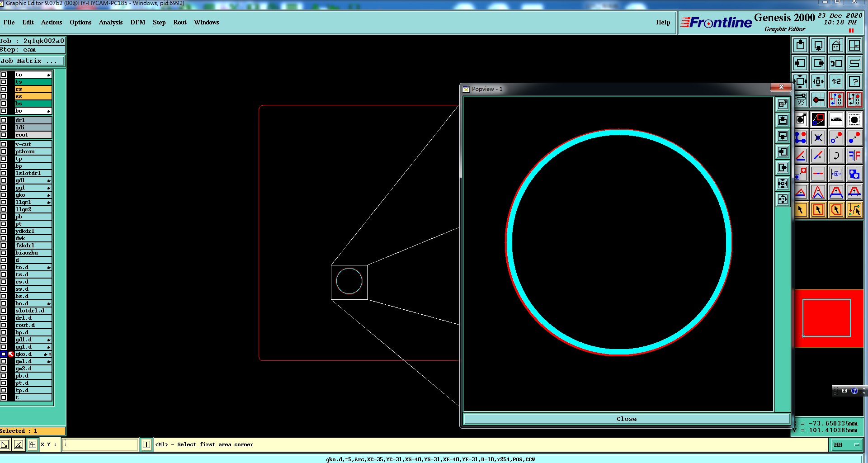868x463 pixels.
Task: Click the pan up icon in main toolbar
Action: 800,45
